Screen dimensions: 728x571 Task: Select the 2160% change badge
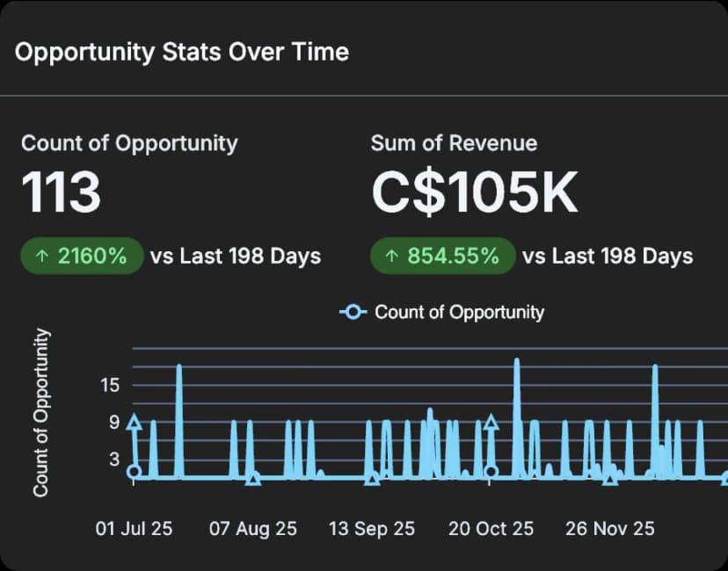pos(81,257)
